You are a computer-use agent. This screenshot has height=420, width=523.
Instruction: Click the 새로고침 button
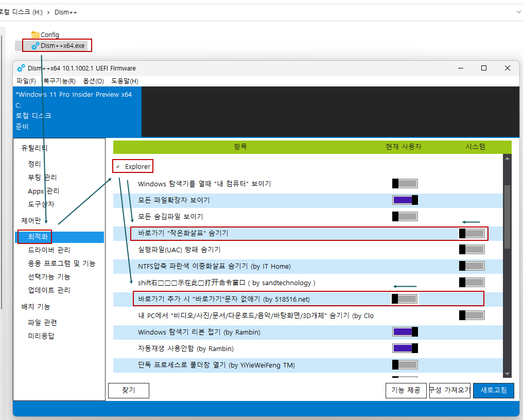(x=493, y=390)
